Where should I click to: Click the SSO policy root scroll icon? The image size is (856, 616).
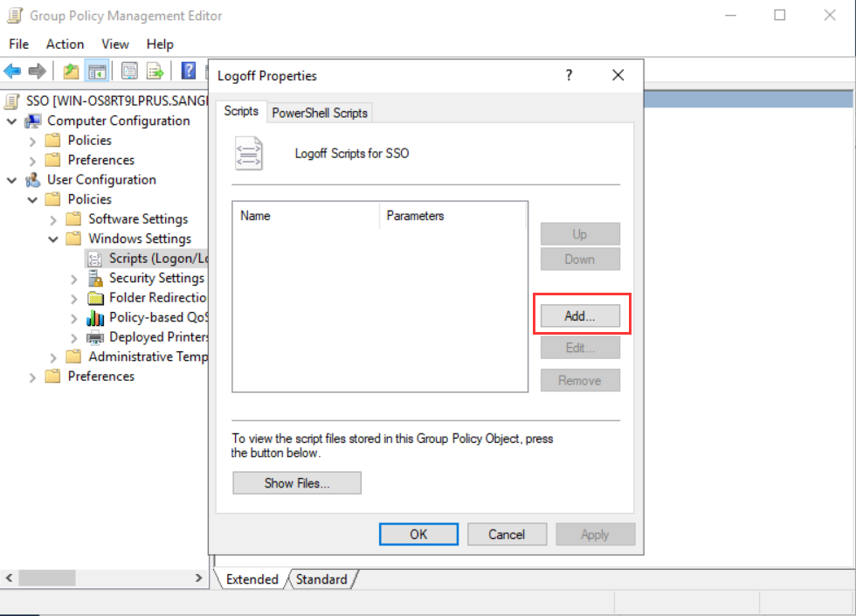pyautogui.click(x=12, y=101)
